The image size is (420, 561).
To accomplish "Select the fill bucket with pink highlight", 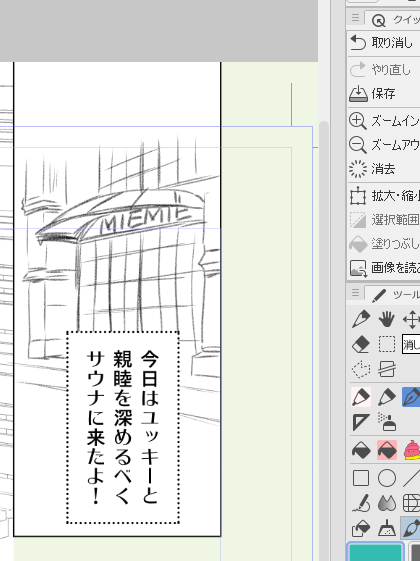I will click(387, 450).
